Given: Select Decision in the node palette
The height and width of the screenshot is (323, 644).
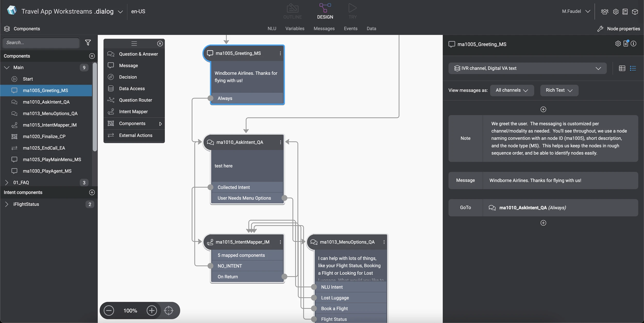Looking at the screenshot, I should point(128,77).
